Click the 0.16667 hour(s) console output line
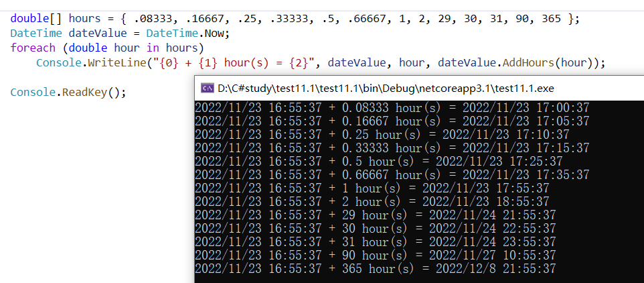Image resolution: width=644 pixels, height=283 pixels. 392,121
